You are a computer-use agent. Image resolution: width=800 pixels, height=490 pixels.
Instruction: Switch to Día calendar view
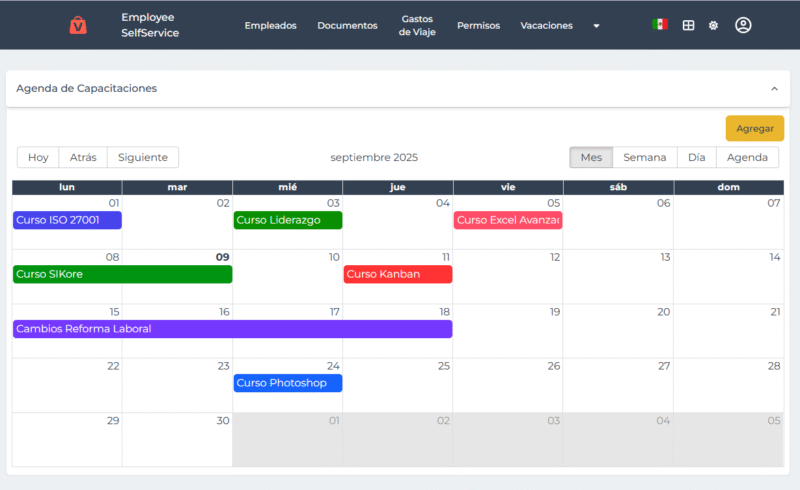[696, 157]
